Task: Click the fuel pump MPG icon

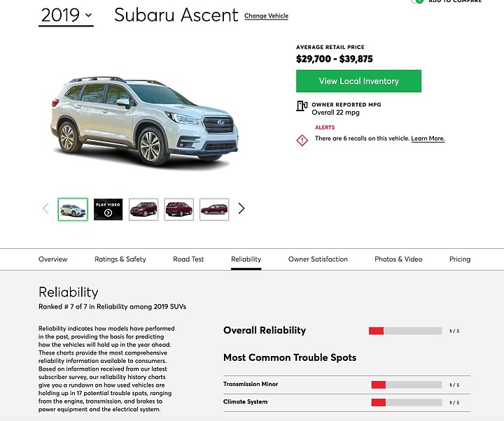Action: click(302, 107)
